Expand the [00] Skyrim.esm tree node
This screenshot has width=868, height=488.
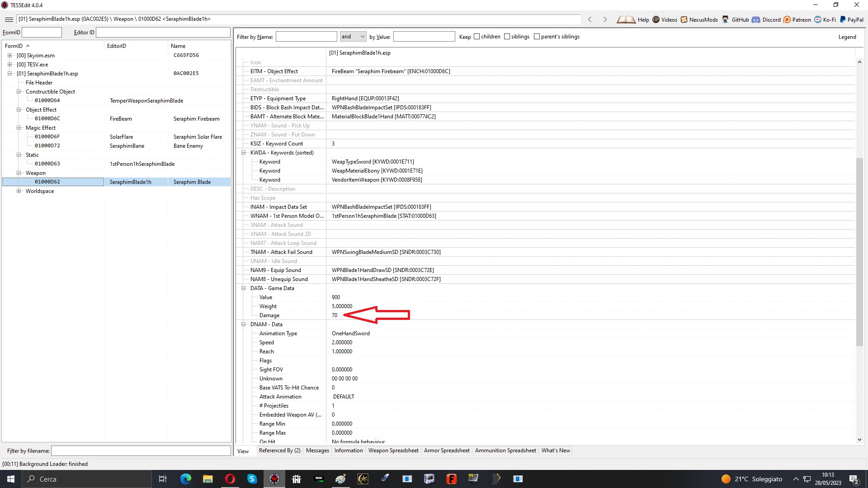[9, 56]
